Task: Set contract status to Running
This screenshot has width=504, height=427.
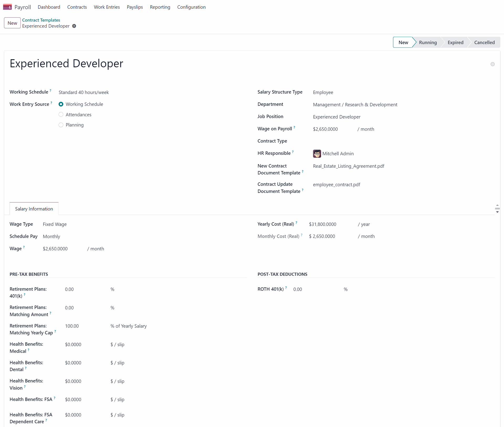Action: [428, 43]
